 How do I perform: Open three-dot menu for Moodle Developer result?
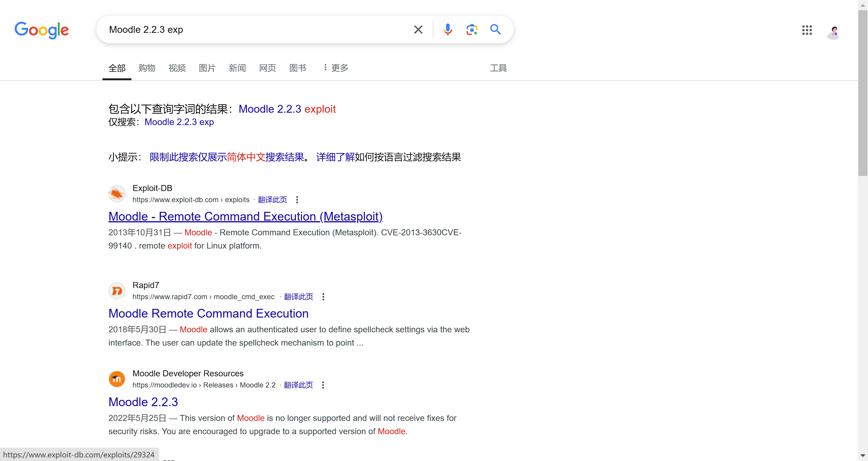pyautogui.click(x=323, y=385)
